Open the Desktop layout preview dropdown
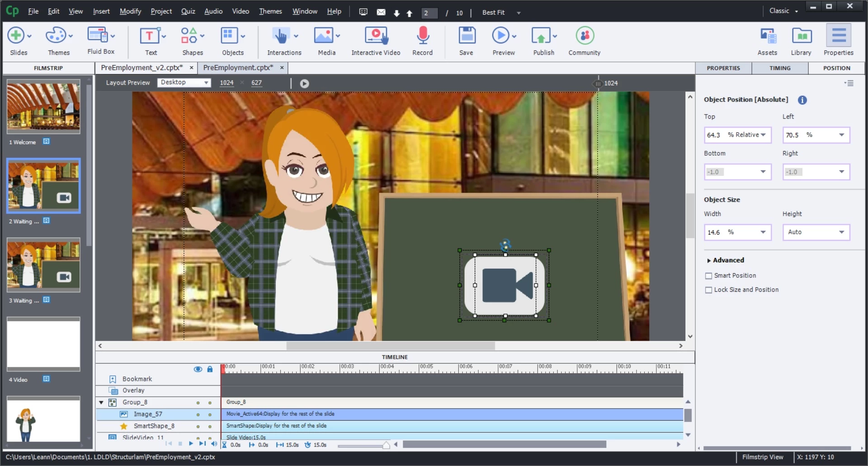This screenshot has height=466, width=868. [x=184, y=82]
